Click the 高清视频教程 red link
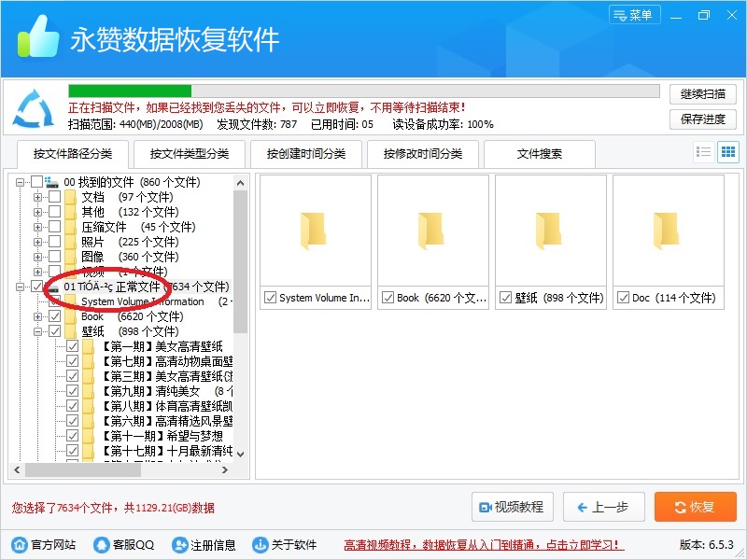Screen dimensions: 747x560 [484, 545]
